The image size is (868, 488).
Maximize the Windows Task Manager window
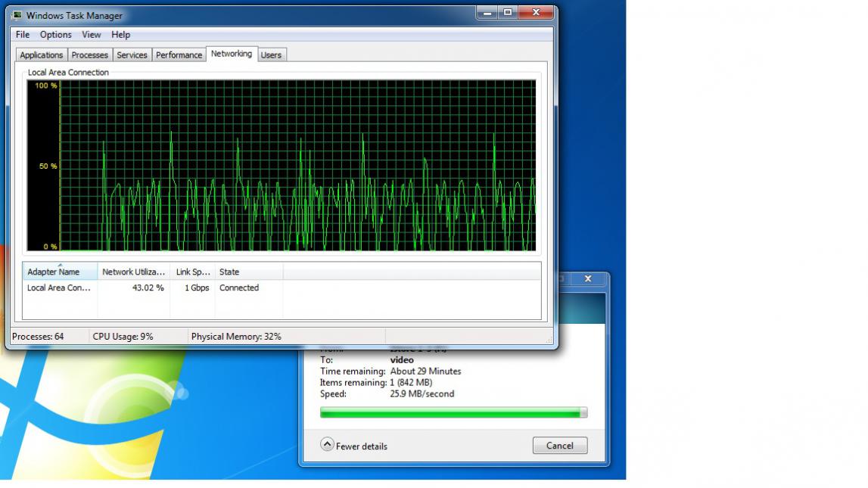click(x=508, y=13)
